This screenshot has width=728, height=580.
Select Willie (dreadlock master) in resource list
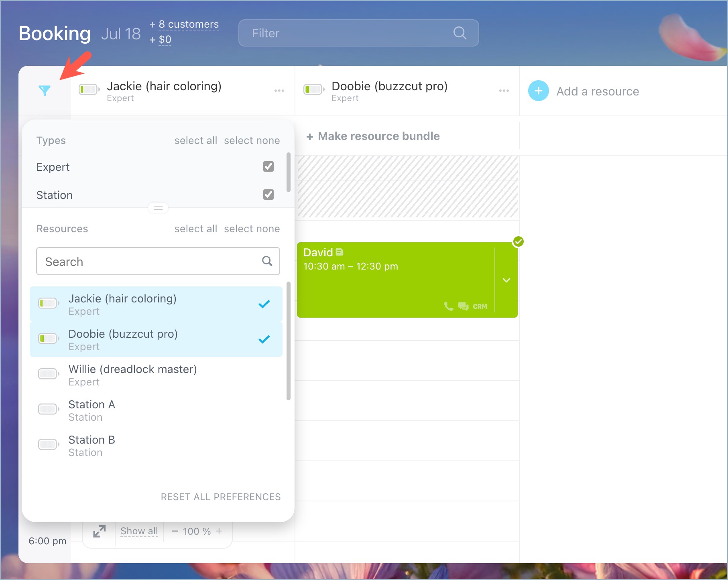156,375
